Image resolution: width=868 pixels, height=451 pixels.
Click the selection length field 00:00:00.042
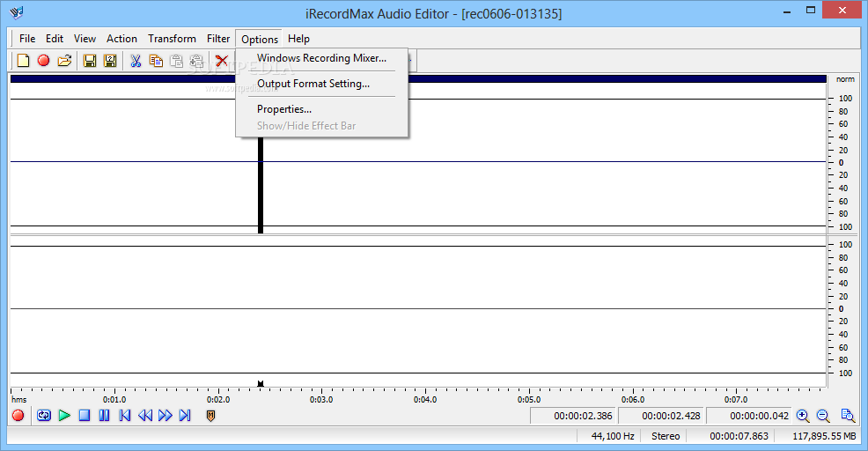pos(749,416)
